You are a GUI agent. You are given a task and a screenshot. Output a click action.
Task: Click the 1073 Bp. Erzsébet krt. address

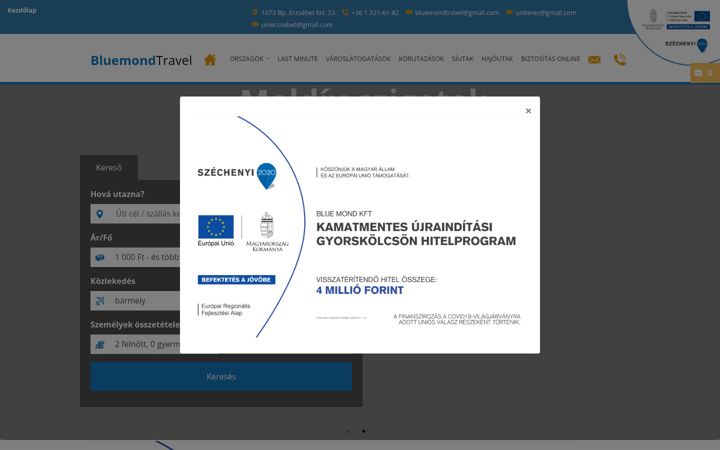pos(298,12)
